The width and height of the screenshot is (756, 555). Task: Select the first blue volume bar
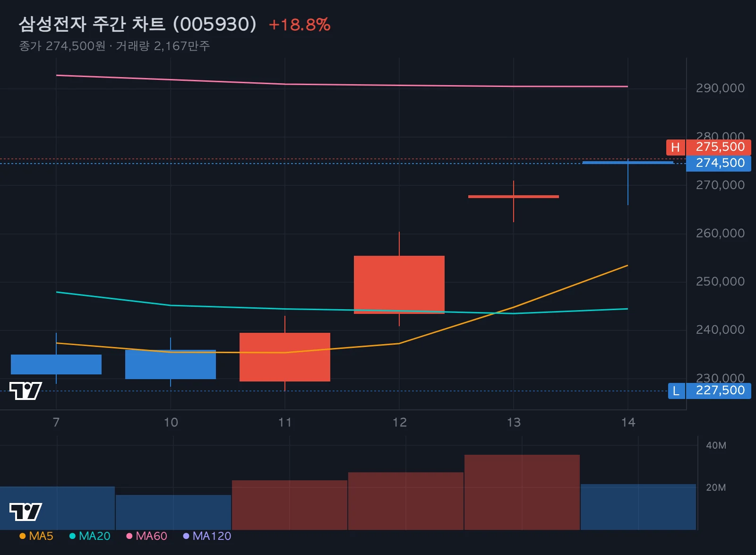click(x=57, y=508)
